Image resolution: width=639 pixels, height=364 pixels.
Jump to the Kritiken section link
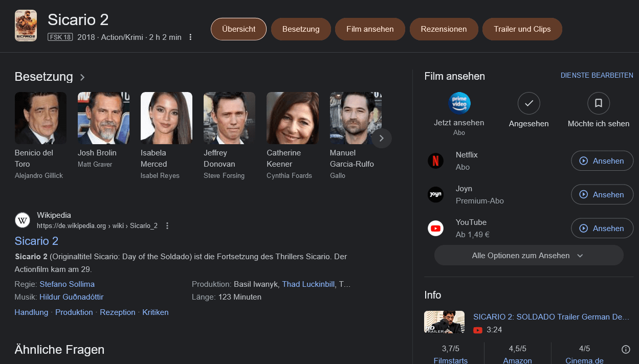(156, 312)
